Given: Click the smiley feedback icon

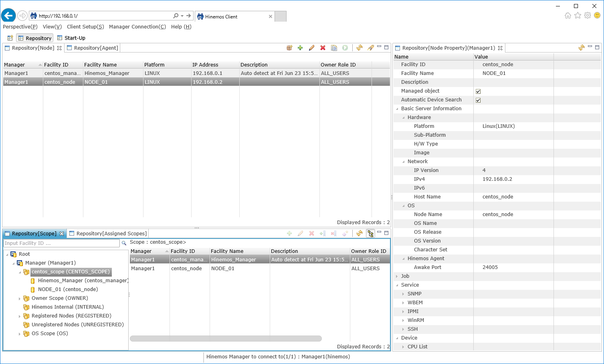Looking at the screenshot, I should (597, 15).
